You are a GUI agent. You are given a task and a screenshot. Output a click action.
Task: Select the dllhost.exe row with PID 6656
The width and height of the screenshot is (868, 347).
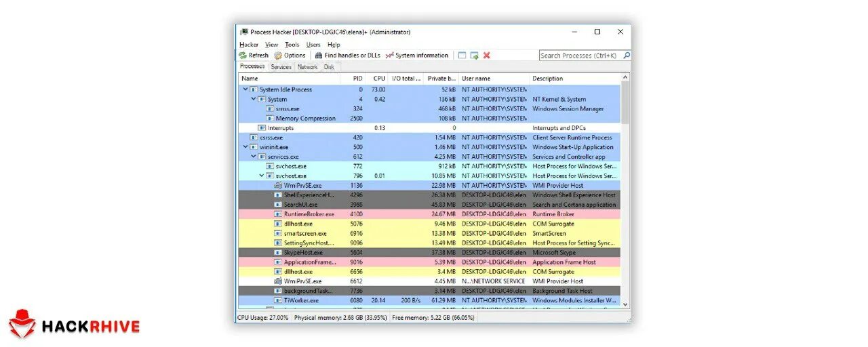click(429, 271)
